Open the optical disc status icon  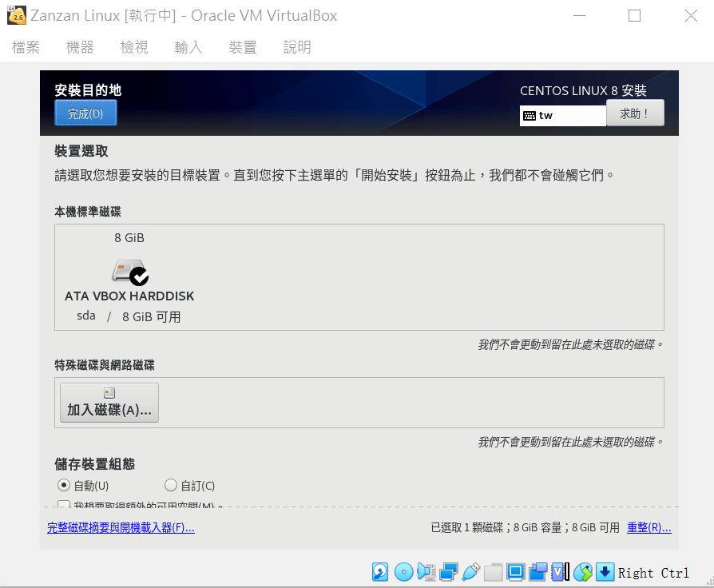tap(403, 572)
